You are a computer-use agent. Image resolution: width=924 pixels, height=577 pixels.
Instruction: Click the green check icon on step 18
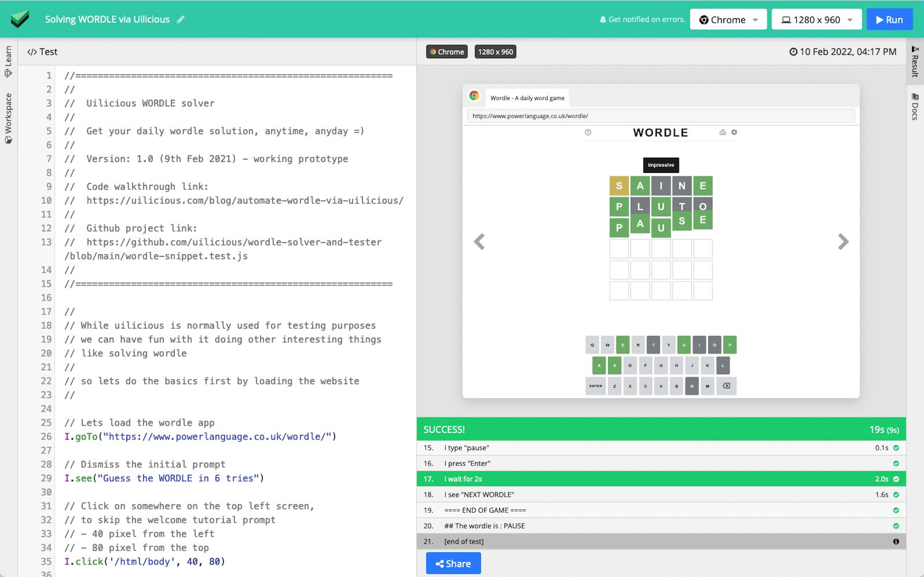(896, 495)
